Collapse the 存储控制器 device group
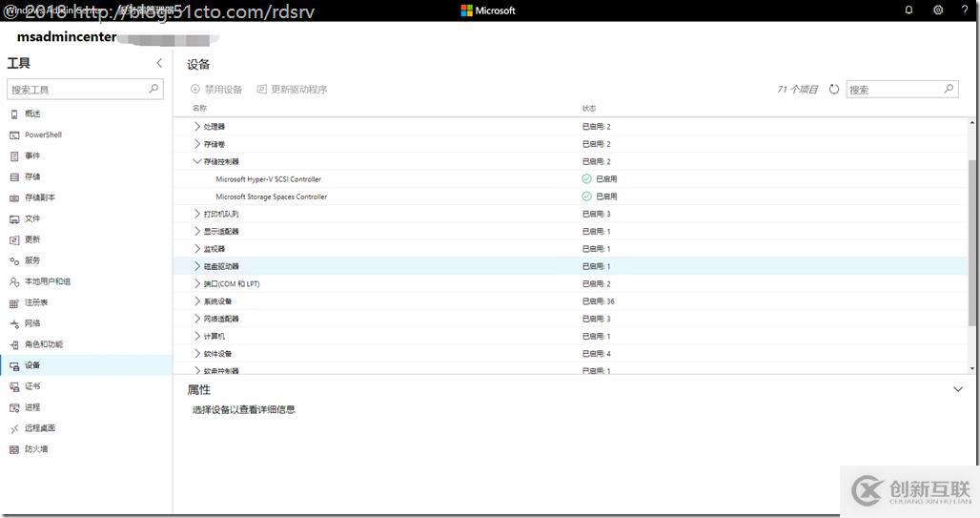Image resolution: width=980 pixels, height=518 pixels. [x=197, y=161]
